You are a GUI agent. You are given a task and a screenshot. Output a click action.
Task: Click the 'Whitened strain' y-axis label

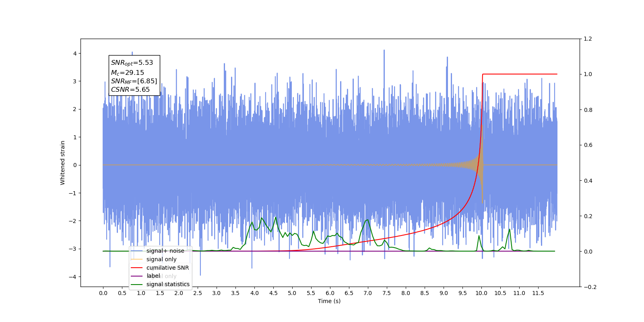tap(63, 163)
